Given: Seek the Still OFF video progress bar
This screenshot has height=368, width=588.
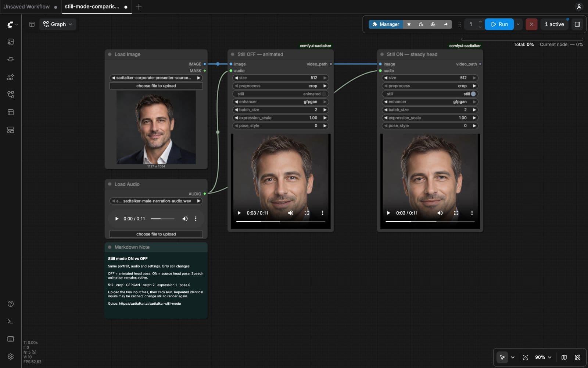Looking at the screenshot, I should pos(280,222).
